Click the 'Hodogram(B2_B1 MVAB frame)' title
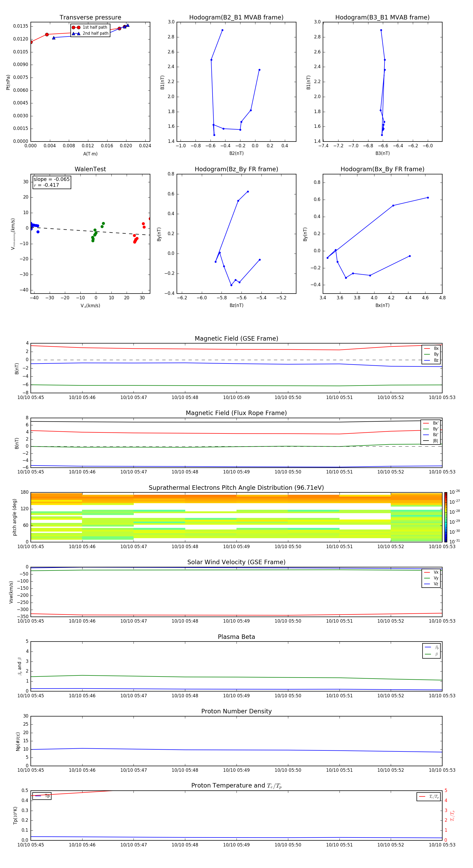473x868 pixels. point(236,18)
